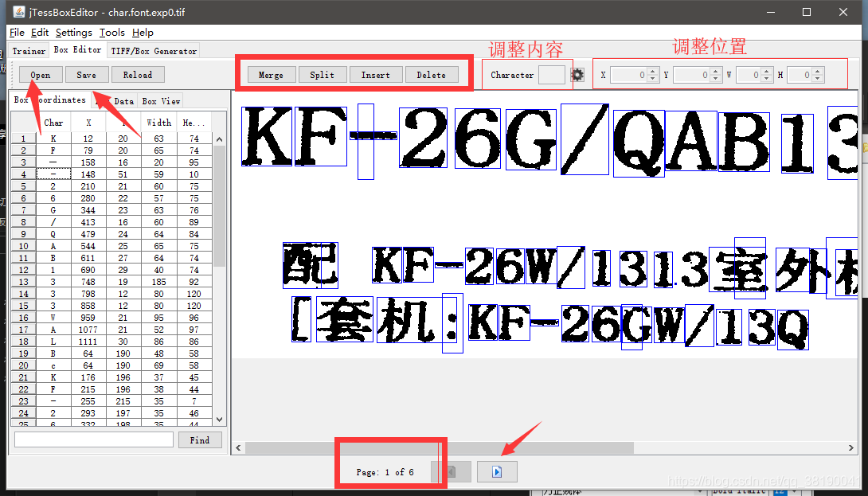Click the Char column header
Viewport: 868px width, 496px height.
pyautogui.click(x=53, y=123)
